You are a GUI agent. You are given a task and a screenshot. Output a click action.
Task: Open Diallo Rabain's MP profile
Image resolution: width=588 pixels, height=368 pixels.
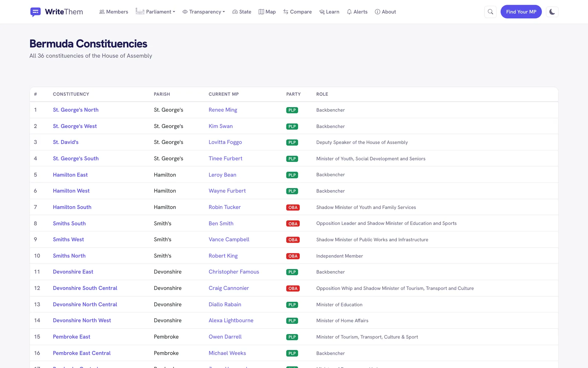point(225,304)
